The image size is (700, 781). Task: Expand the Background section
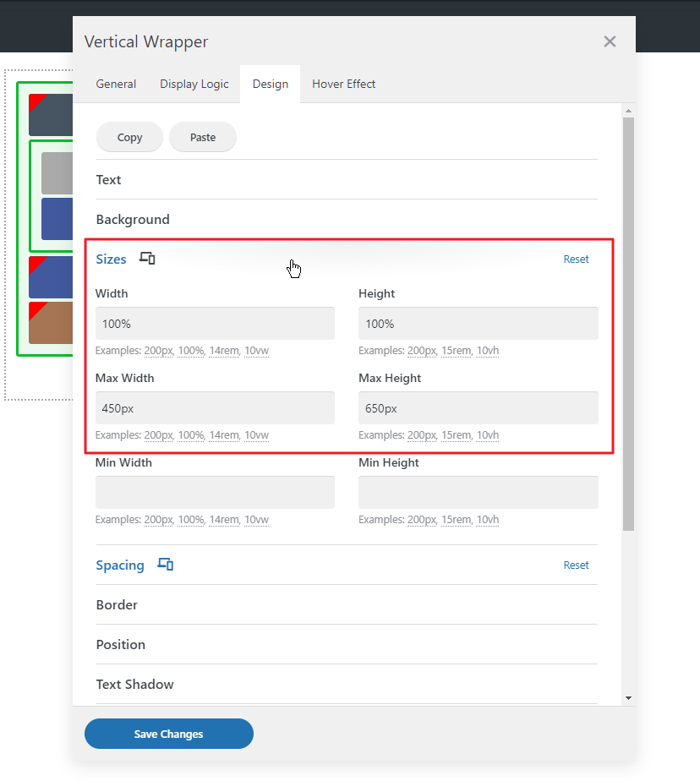[x=347, y=220]
